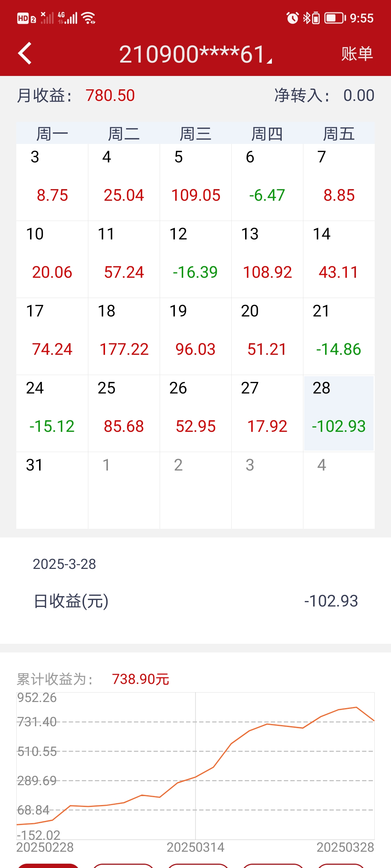Screen dimensions: 391x868
Task: Select March 31 calendar cell
Action: [x=52, y=490]
